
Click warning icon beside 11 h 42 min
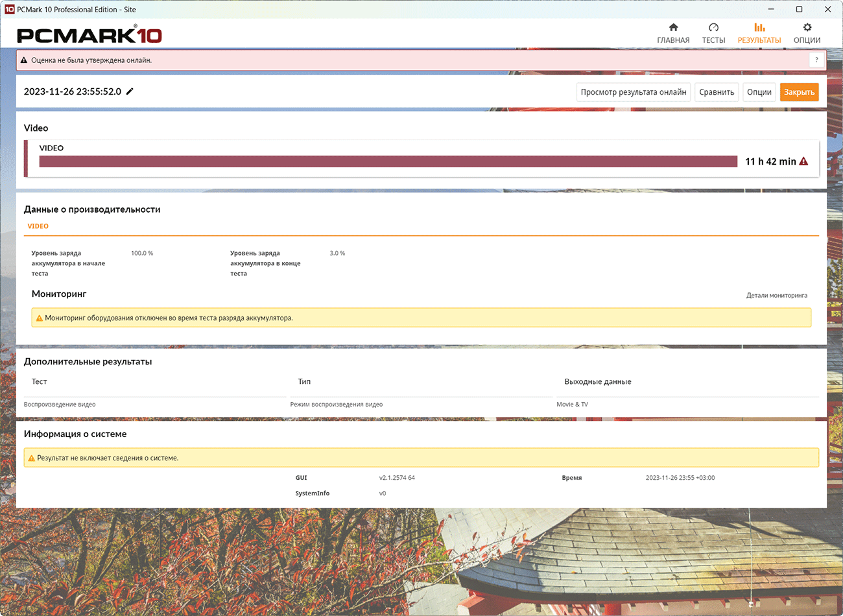point(804,161)
